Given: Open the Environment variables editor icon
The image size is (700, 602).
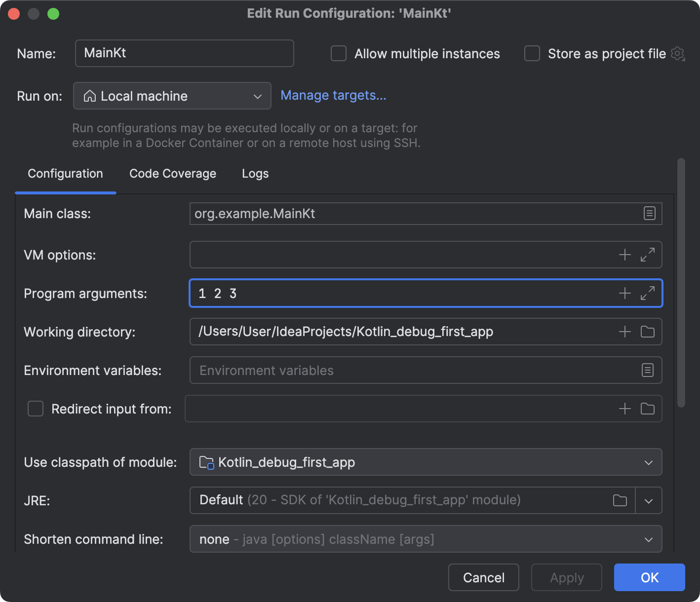Looking at the screenshot, I should [x=648, y=370].
